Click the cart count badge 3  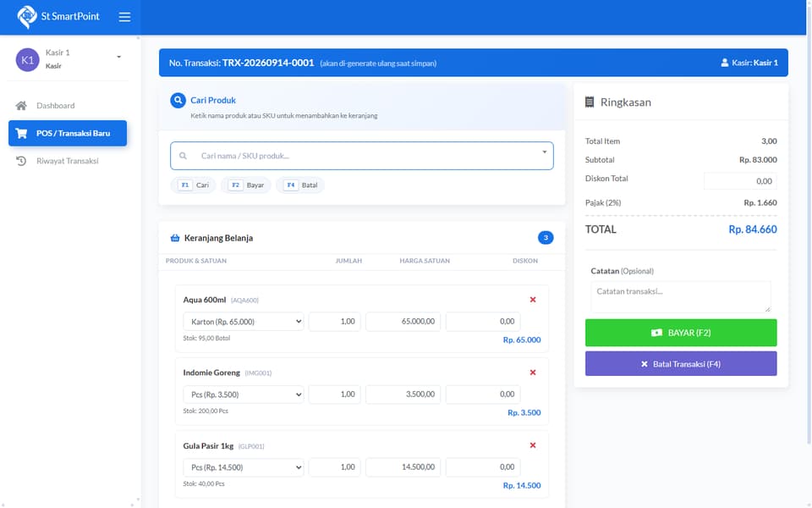coord(546,237)
